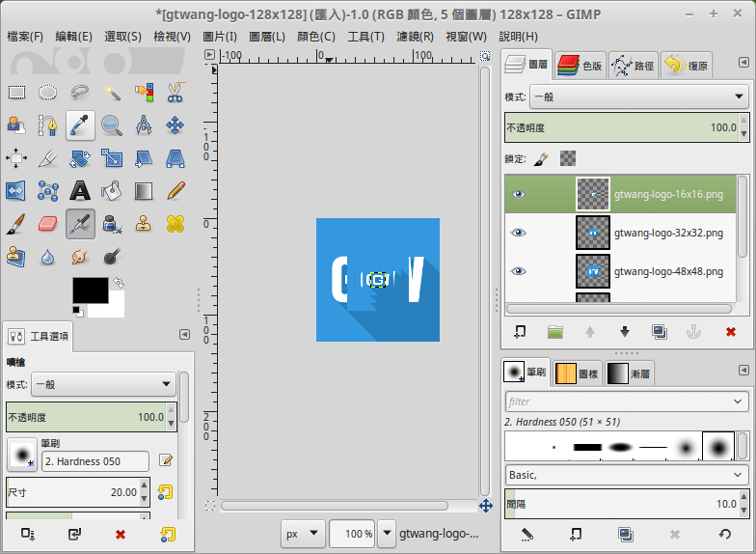Toggle lock pixels brush icon
The height and width of the screenshot is (554, 756).
point(542,158)
